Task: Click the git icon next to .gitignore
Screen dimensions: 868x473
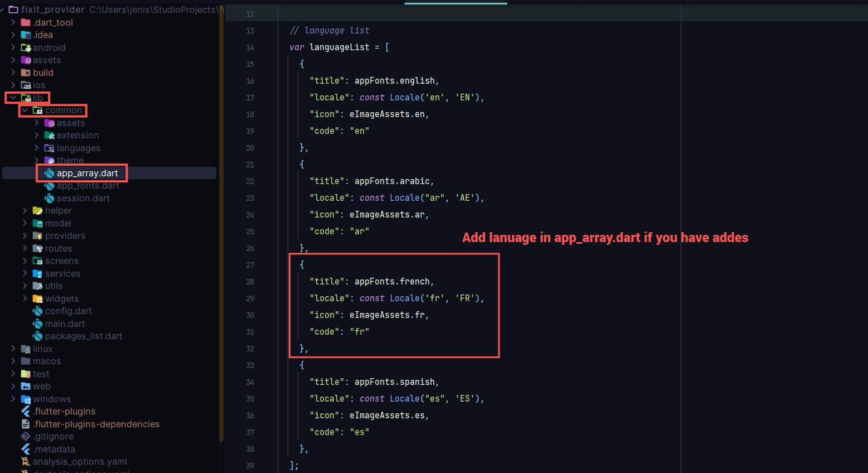Action: pos(26,437)
